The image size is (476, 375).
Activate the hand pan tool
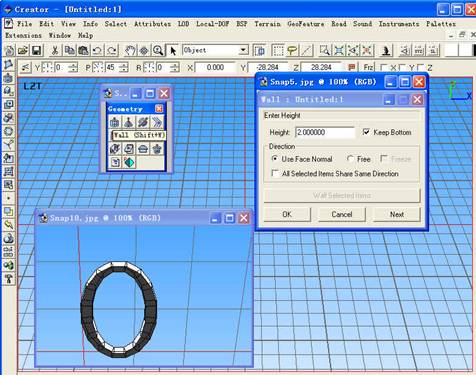(130, 51)
